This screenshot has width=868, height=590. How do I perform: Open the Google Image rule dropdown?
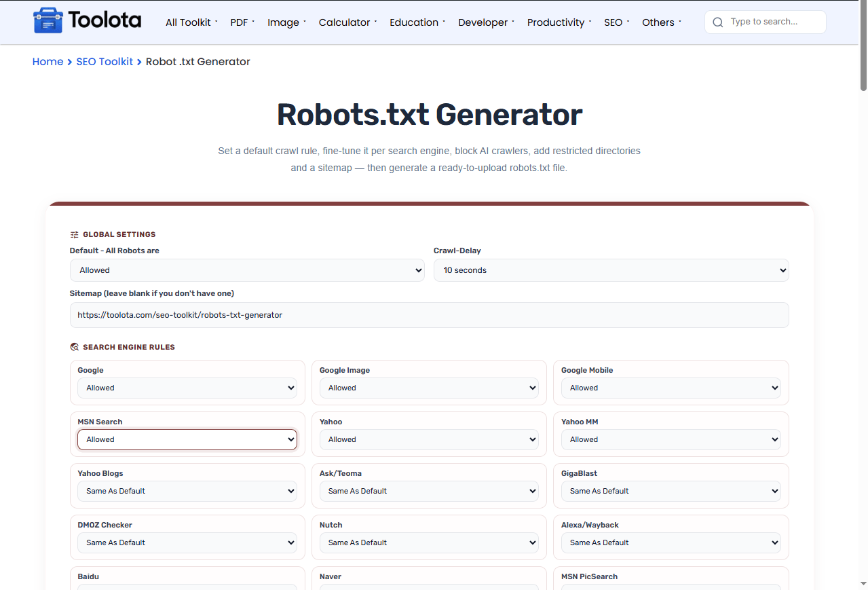[429, 388]
